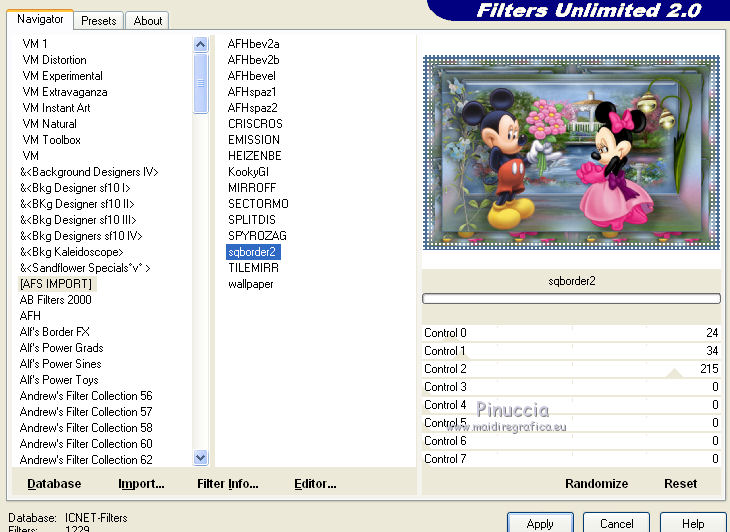The image size is (730, 532).
Task: Choose the VM Experimental category
Action: coord(62,76)
